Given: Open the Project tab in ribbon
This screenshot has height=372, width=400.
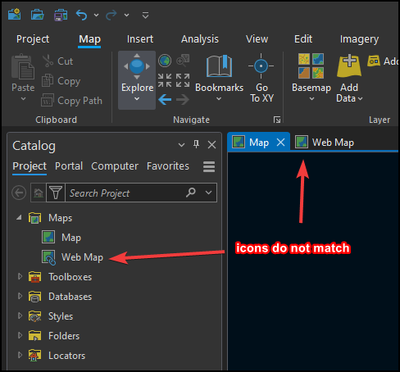Looking at the screenshot, I should 33,39.
